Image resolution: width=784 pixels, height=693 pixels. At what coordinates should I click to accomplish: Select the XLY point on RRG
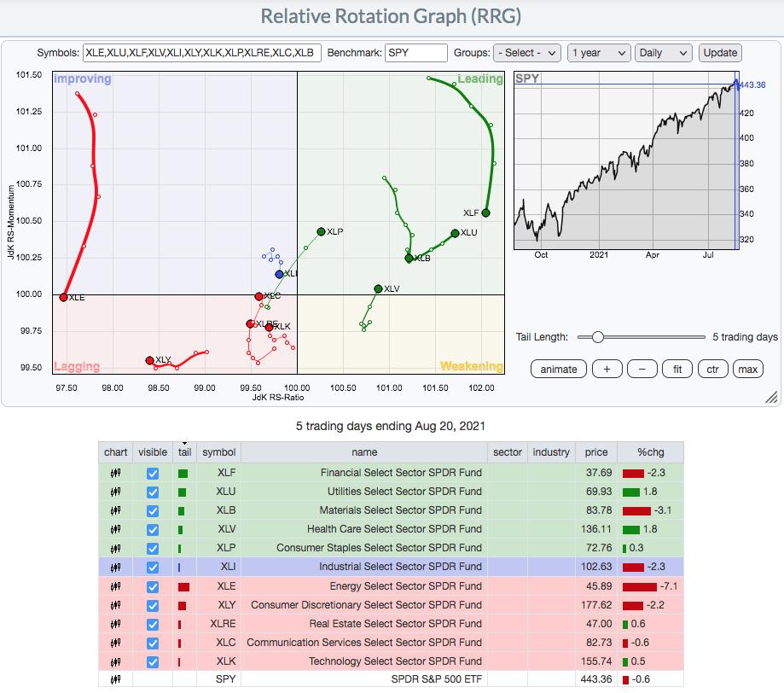(x=149, y=360)
